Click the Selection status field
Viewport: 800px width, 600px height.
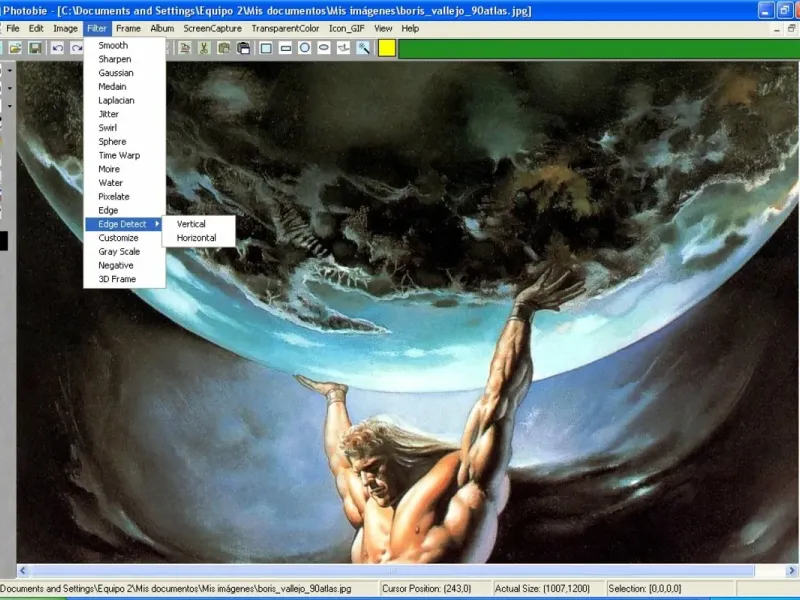(x=670, y=589)
